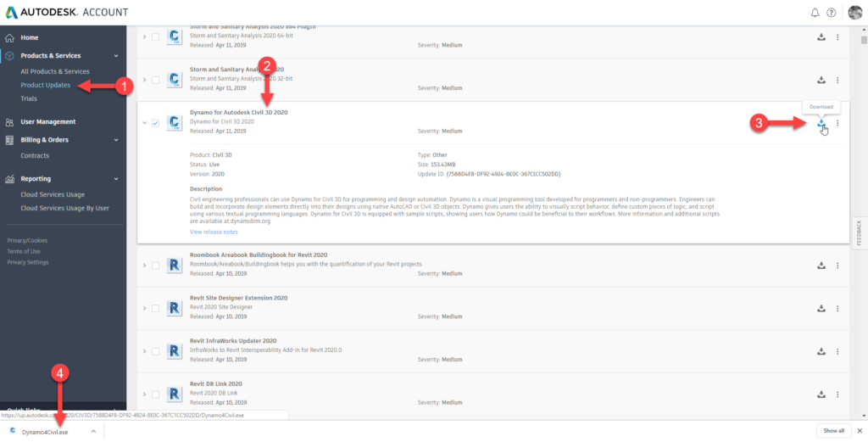The width and height of the screenshot is (868, 442).
Task: Open the Privacy Settings link
Action: pyautogui.click(x=28, y=262)
